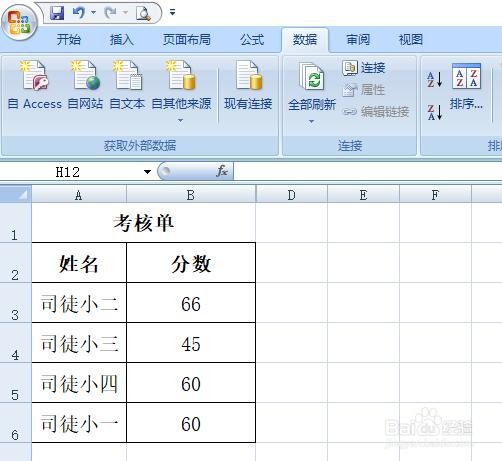The width and height of the screenshot is (502, 461).
Task: Select the 数据 tab
Action: [x=305, y=40]
